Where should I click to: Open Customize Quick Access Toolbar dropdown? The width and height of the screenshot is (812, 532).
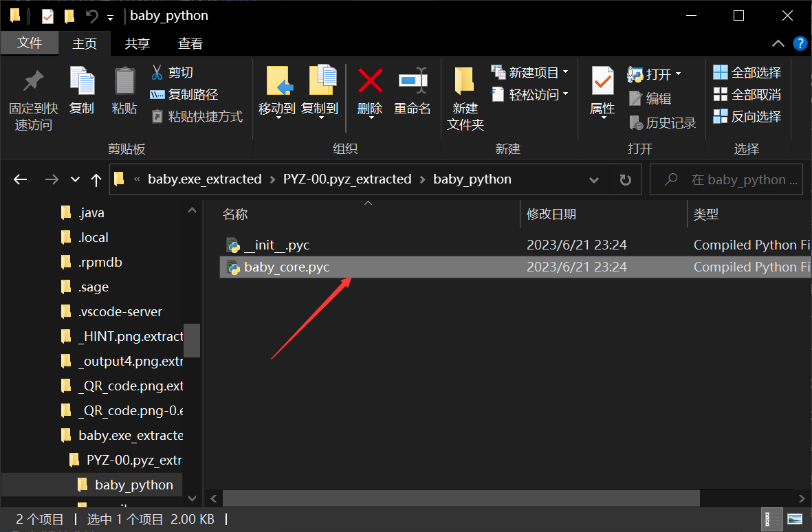pyautogui.click(x=110, y=18)
